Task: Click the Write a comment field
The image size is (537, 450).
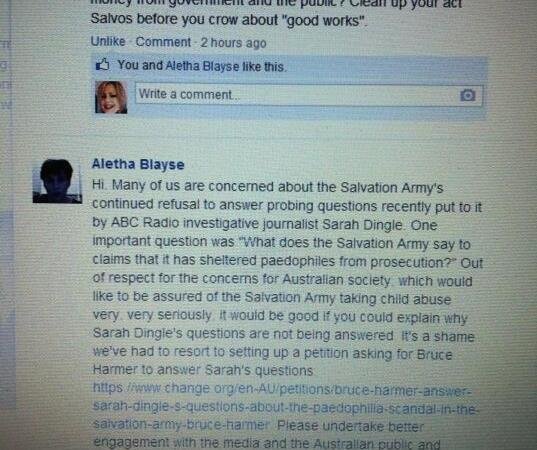Action: tap(309, 95)
